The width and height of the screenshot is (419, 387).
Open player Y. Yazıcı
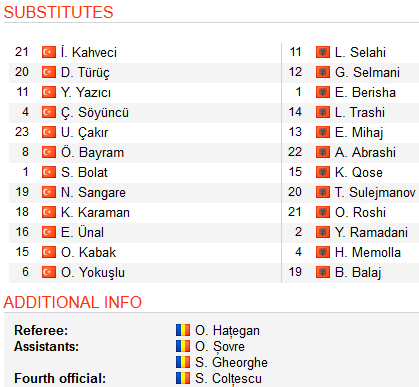[x=86, y=92]
